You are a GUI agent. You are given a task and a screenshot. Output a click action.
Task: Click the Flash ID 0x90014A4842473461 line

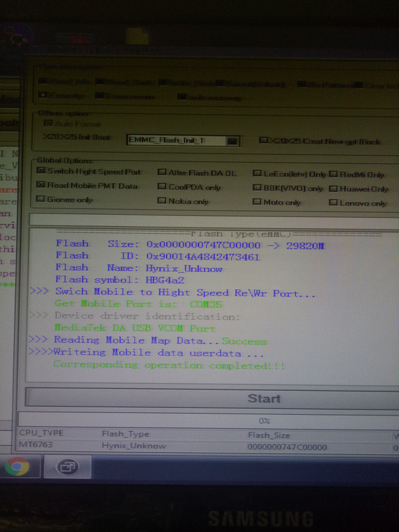pos(158,256)
